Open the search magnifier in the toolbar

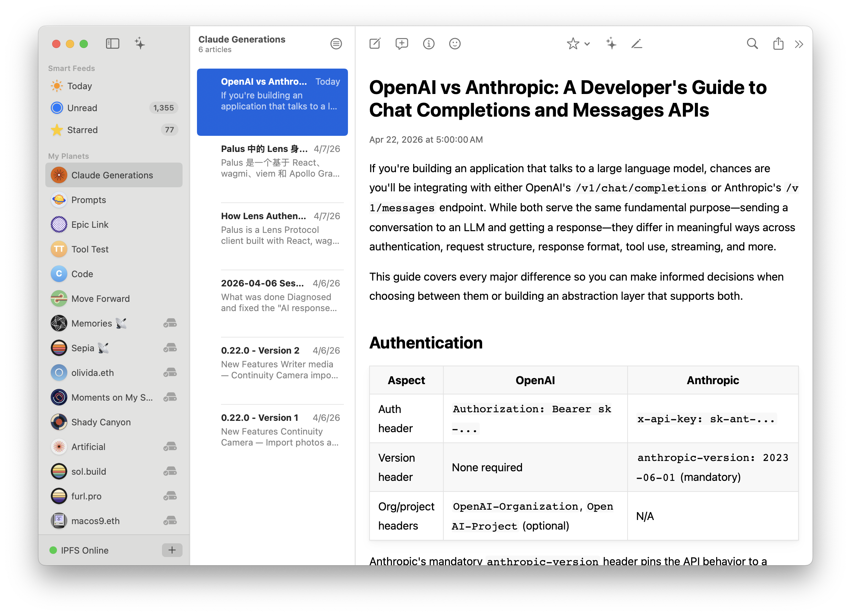click(x=752, y=44)
